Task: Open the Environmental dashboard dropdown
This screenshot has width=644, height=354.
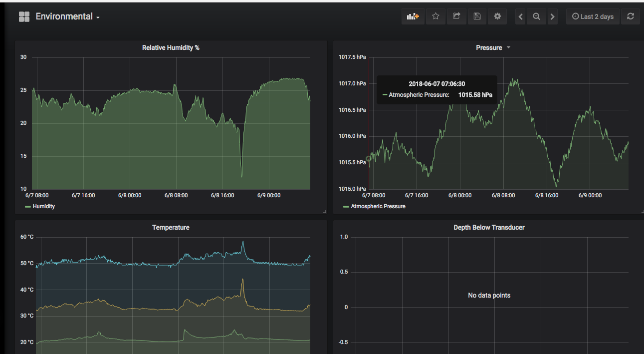Action: [x=67, y=16]
